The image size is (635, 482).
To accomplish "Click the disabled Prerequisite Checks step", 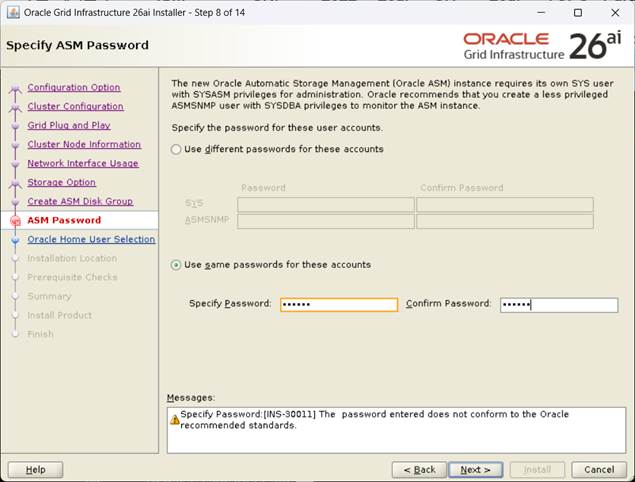I will (x=72, y=277).
